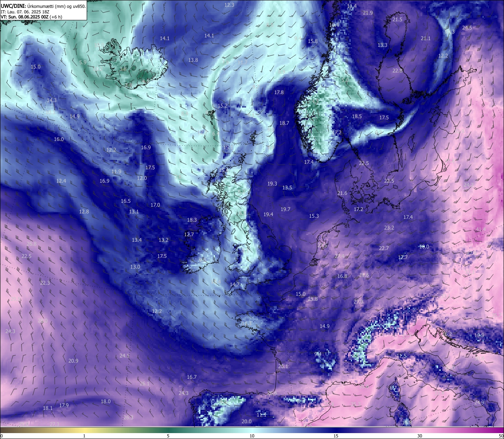Click the map value 22.3
504x439 pixels.
pos(45,283)
